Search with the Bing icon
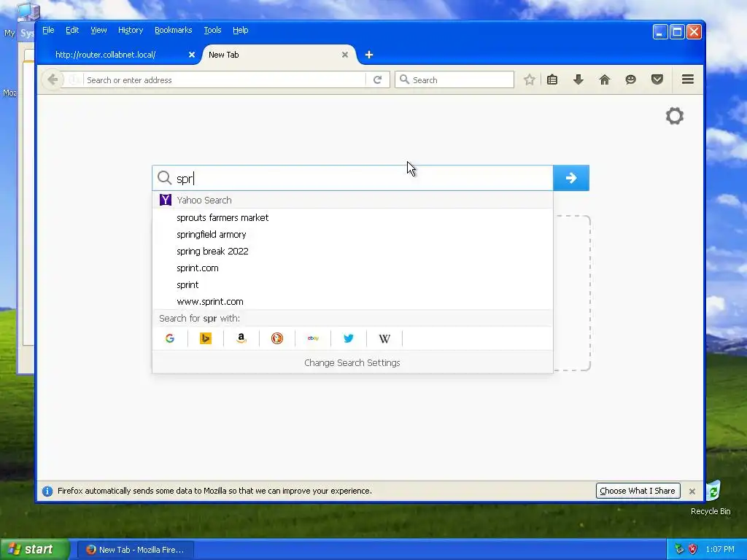Image resolution: width=747 pixels, height=560 pixels. click(x=205, y=338)
